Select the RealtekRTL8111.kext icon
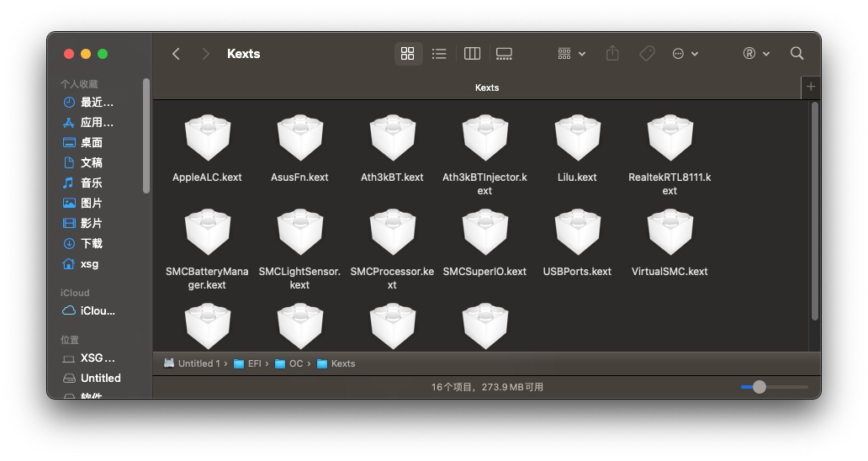Image resolution: width=868 pixels, height=461 pixels. coord(670,139)
